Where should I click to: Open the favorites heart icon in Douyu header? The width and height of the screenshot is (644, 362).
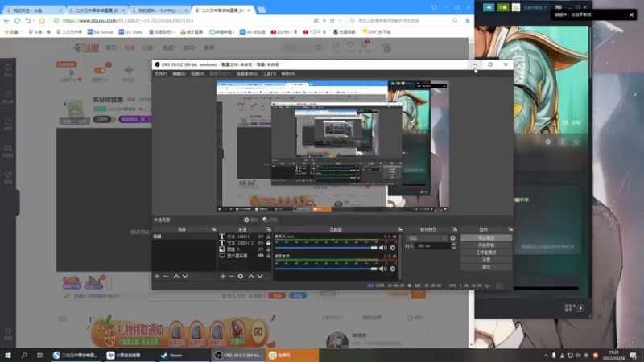[x=350, y=47]
